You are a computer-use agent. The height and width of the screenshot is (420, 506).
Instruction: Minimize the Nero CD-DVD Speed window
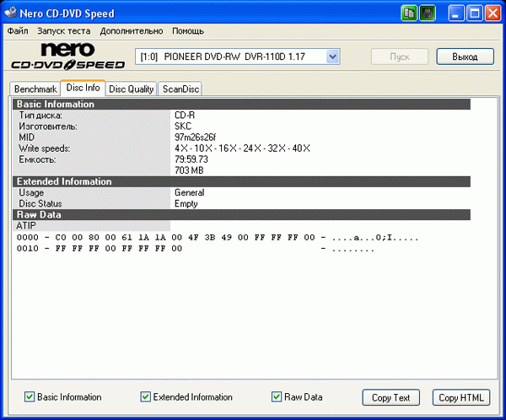(x=456, y=13)
